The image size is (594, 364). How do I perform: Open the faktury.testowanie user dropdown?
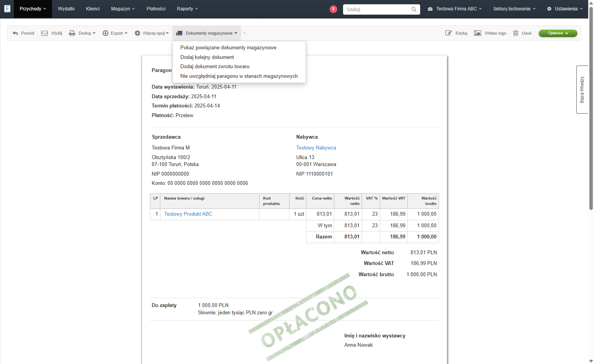click(x=514, y=9)
